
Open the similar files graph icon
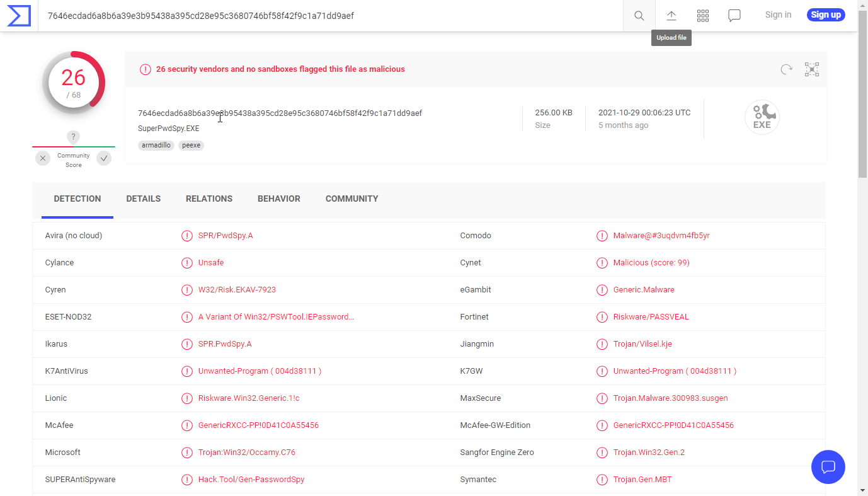tap(812, 69)
